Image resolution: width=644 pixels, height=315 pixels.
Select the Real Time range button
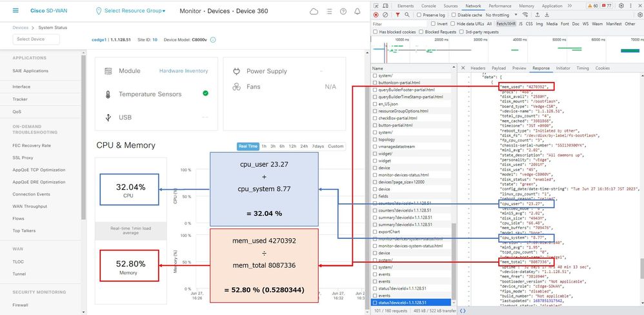[x=248, y=147]
